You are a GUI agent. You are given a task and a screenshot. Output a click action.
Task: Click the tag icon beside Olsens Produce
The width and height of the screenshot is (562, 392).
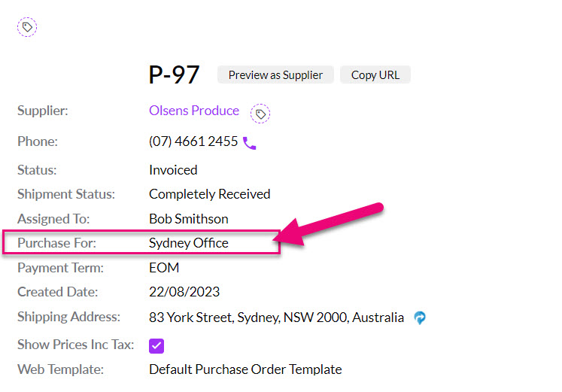tap(260, 114)
